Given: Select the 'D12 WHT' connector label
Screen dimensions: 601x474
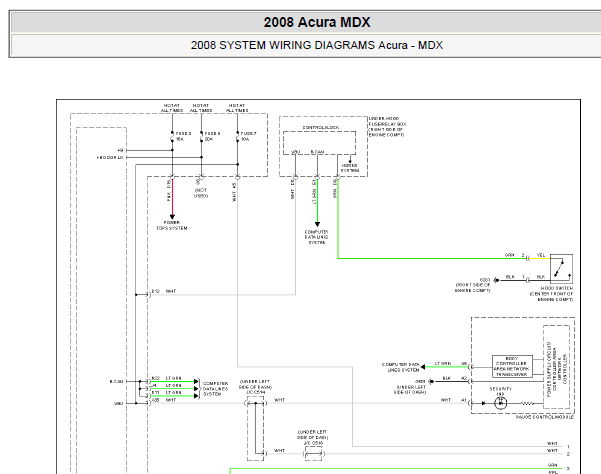Looking at the screenshot, I should pos(164,291).
